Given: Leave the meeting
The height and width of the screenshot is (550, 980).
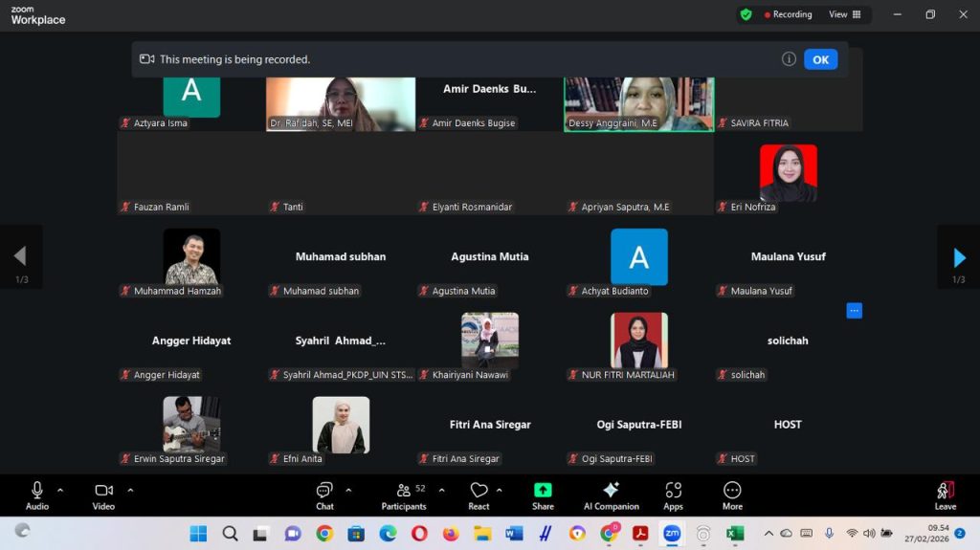Looking at the screenshot, I should (946, 494).
